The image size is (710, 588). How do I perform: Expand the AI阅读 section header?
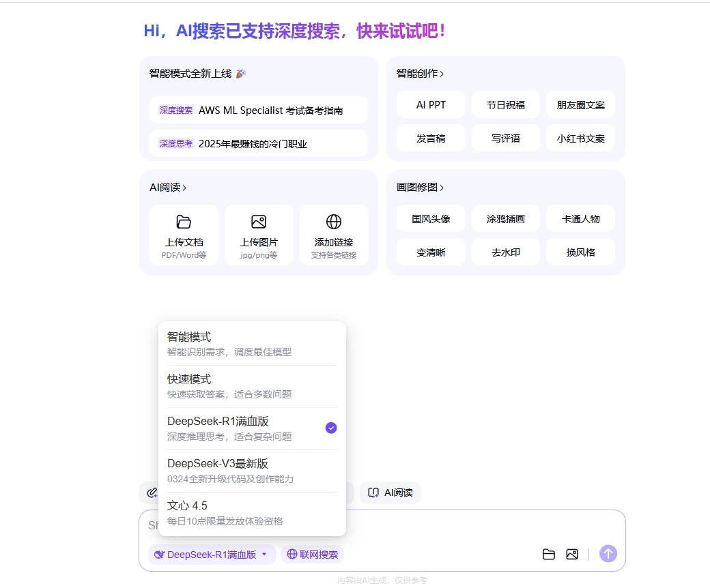coord(168,188)
